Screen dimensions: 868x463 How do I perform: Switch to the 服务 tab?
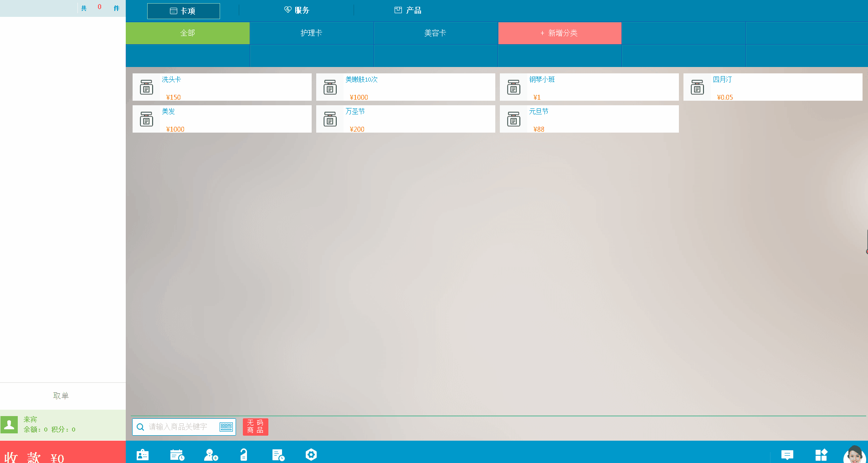(297, 10)
